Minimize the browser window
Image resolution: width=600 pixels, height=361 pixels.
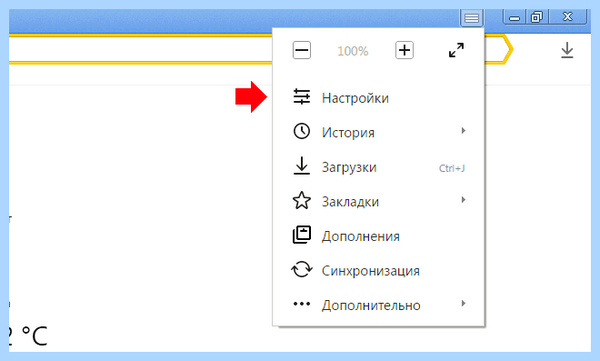[515, 18]
